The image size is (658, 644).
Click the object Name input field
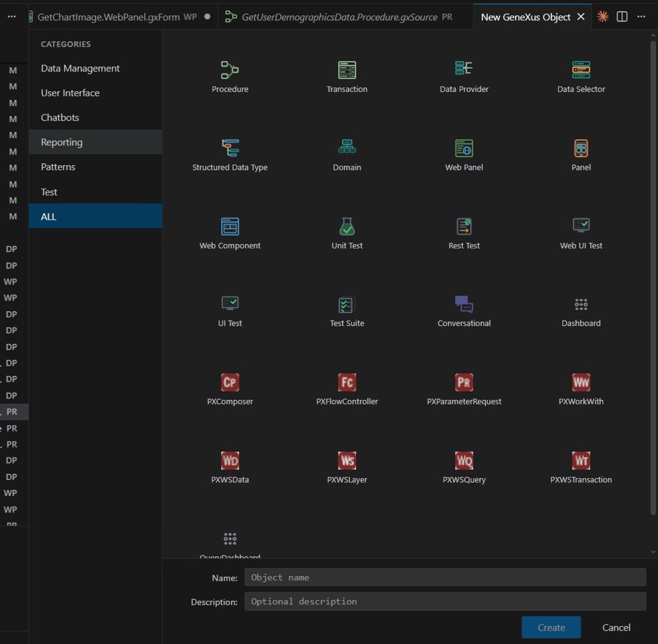(445, 577)
